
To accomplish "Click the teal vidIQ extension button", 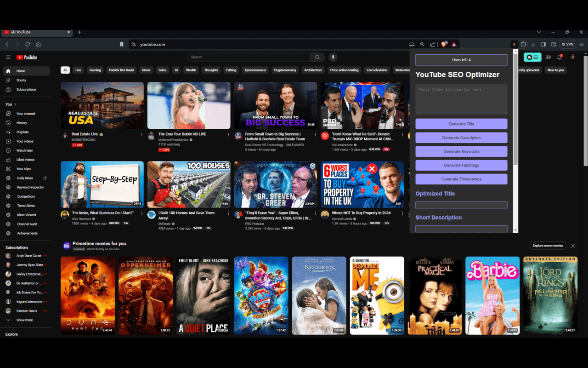I will [x=532, y=57].
